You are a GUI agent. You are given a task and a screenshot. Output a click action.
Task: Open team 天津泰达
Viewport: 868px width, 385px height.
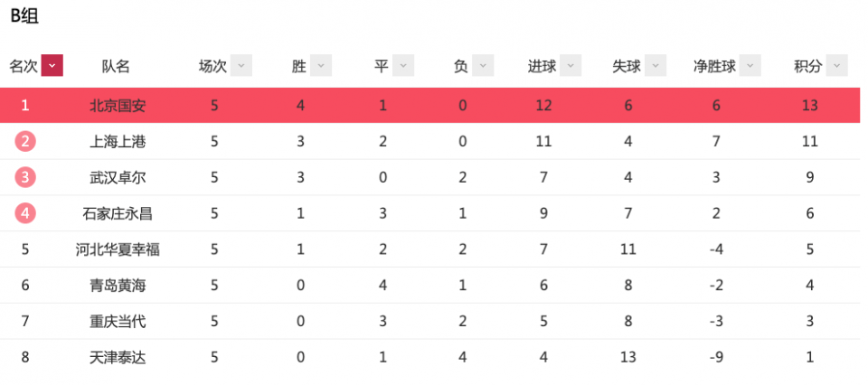pyautogui.click(x=118, y=357)
